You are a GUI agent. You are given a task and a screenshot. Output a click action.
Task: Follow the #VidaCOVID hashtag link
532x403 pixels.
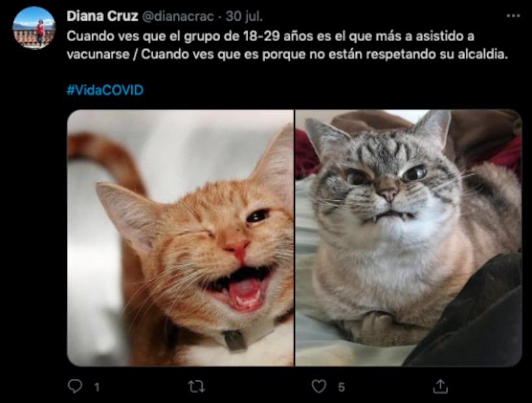tap(105, 90)
